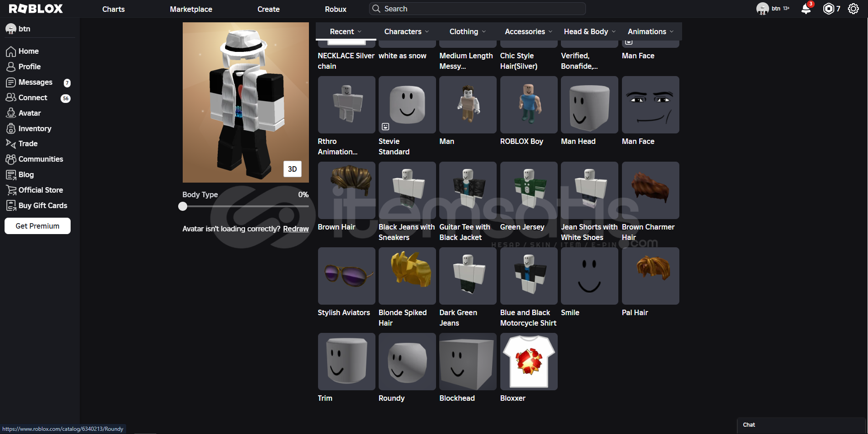The height and width of the screenshot is (434, 868).
Task: Click the Avatar sidebar icon
Action: [11, 113]
